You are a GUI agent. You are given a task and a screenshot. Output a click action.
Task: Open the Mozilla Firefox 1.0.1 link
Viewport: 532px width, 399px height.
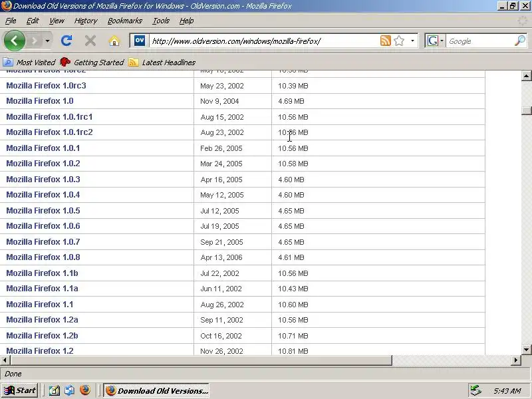coord(43,148)
